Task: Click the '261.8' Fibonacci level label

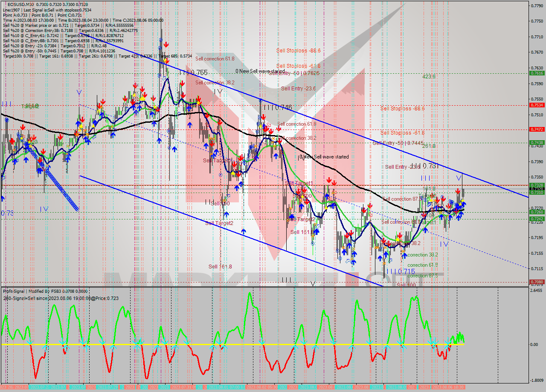Action: 429,146
